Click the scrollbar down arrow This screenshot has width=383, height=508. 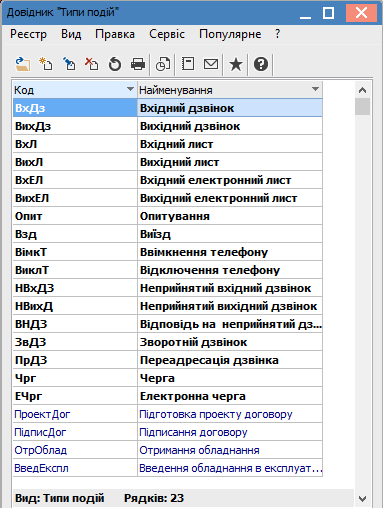pyautogui.click(x=362, y=499)
